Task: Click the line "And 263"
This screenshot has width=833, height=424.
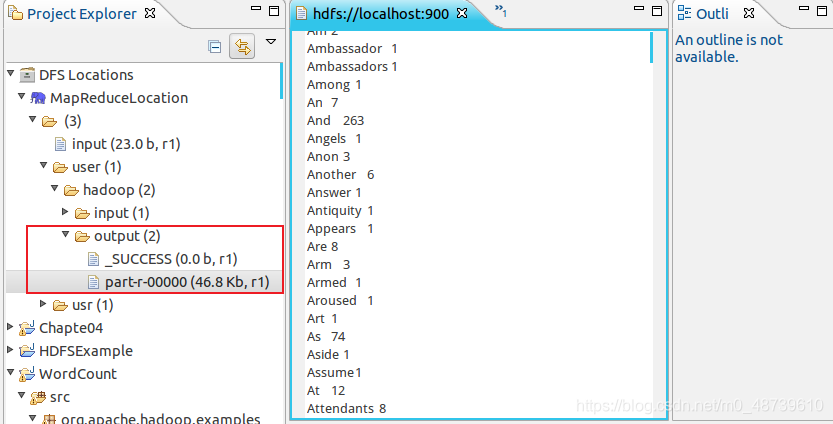Action: click(x=335, y=121)
